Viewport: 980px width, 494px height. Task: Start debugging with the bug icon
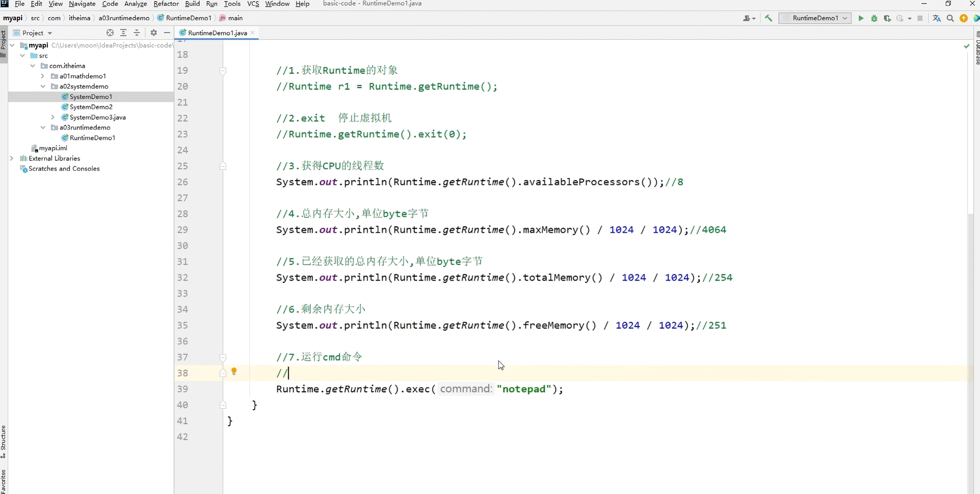(874, 18)
